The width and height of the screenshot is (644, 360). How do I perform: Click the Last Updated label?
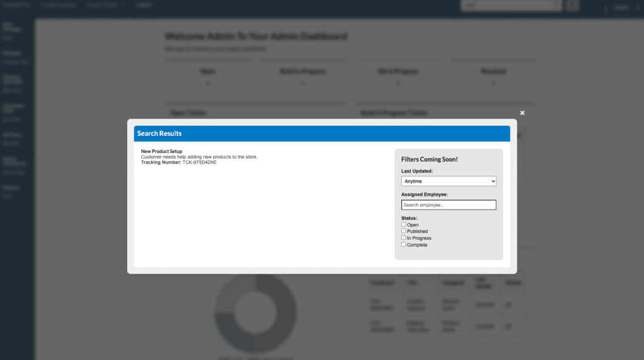418,171
